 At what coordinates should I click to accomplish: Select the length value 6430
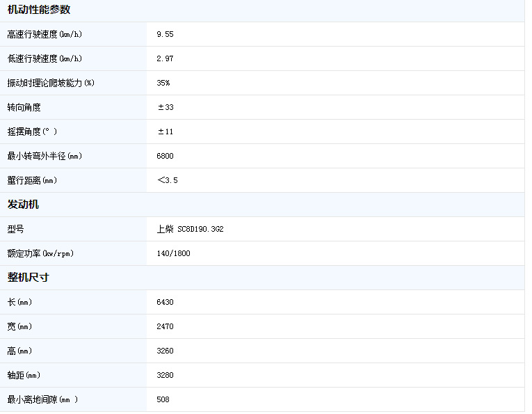[165, 302]
